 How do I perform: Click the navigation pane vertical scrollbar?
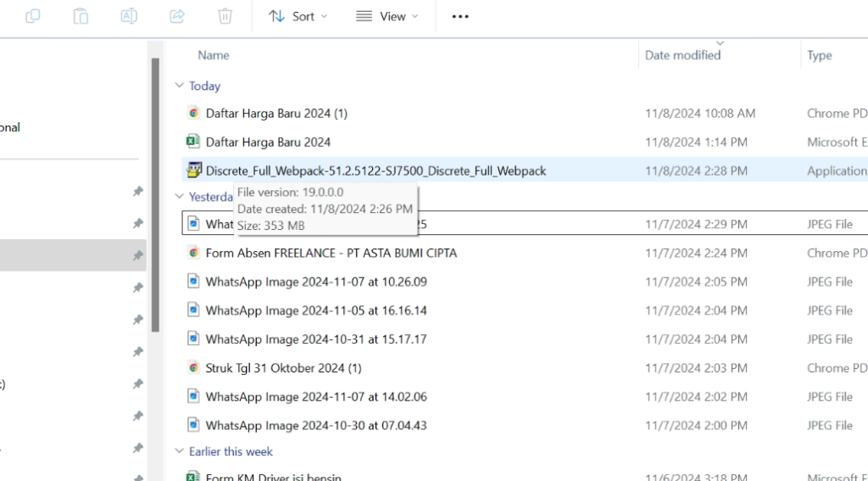155,195
